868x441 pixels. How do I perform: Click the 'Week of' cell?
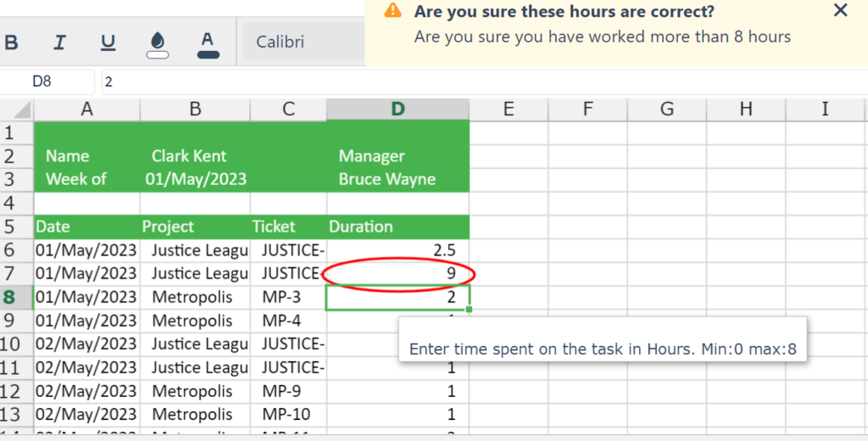[87, 180]
